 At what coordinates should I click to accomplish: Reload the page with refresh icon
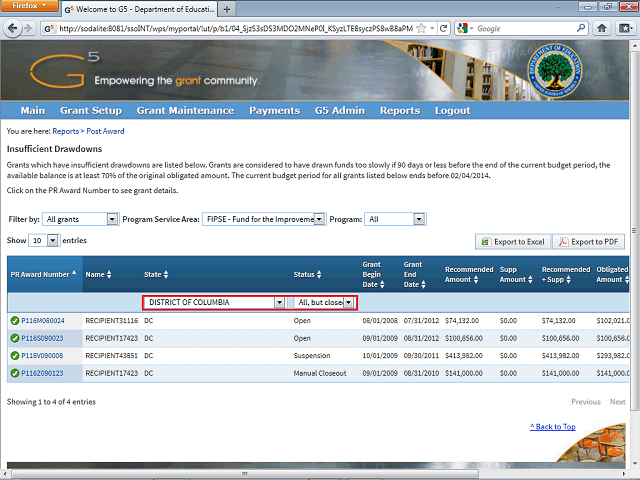pos(442,29)
